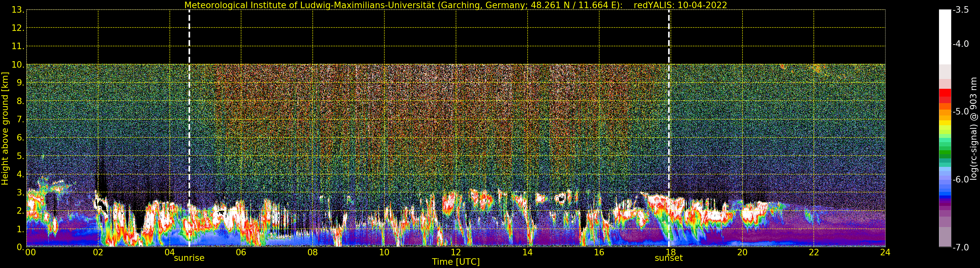Click the time axis tick '20'
Image resolution: width=980 pixels, height=268 pixels.
742,252
